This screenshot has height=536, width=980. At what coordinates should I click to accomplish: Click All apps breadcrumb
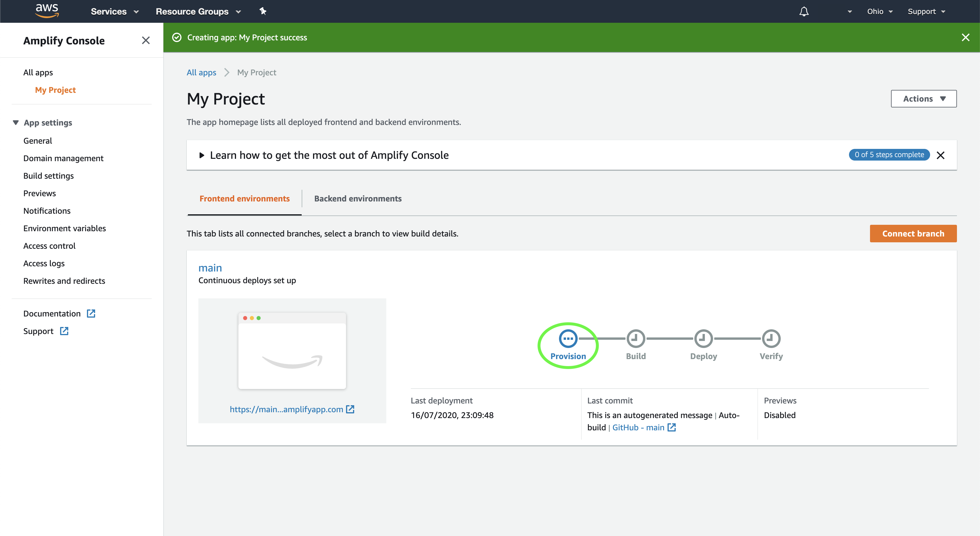(x=201, y=72)
